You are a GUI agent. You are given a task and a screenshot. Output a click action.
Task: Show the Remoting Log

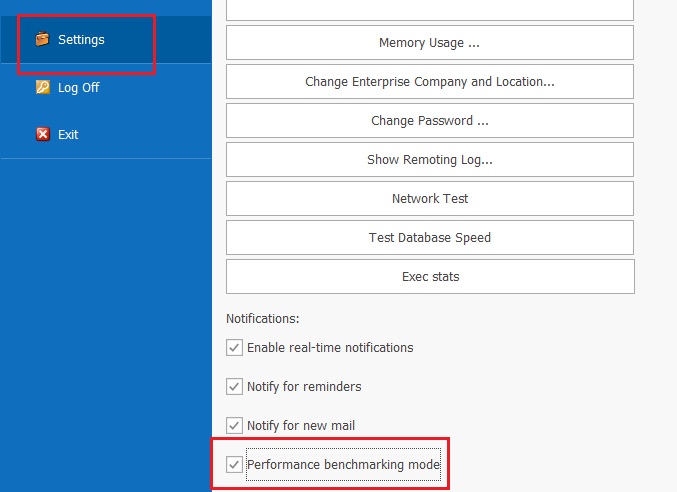pyautogui.click(x=430, y=160)
